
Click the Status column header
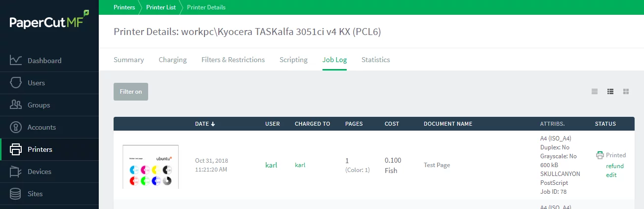(x=605, y=124)
